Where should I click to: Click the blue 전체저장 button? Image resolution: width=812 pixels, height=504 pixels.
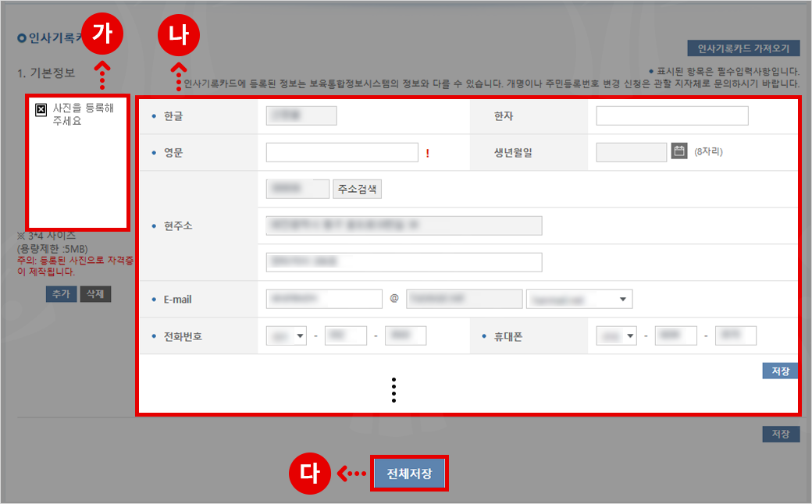(x=409, y=474)
